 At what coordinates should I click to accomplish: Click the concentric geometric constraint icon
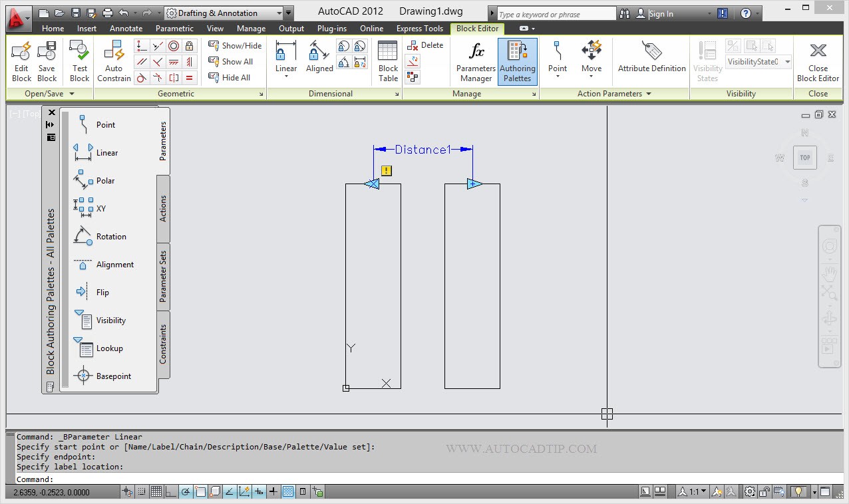[174, 46]
